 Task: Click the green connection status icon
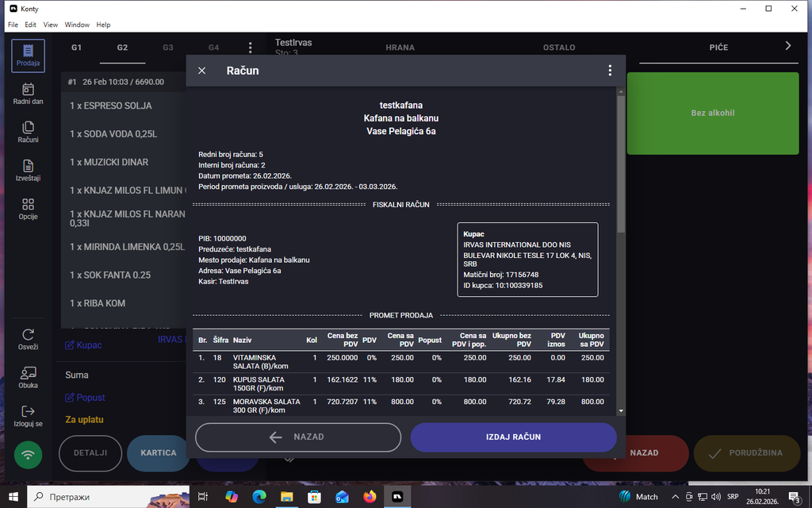click(x=28, y=455)
